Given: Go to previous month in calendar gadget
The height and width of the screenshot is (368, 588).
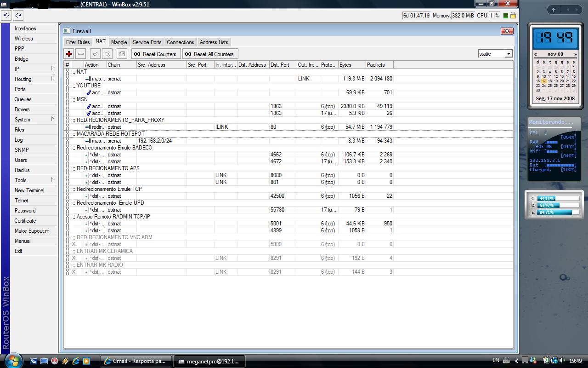Looking at the screenshot, I should tap(535, 54).
